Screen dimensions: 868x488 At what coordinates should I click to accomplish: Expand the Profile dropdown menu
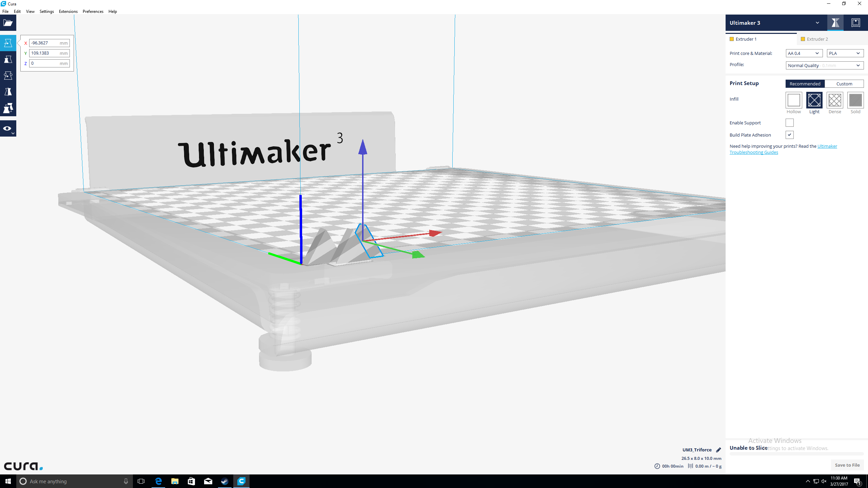pos(824,65)
